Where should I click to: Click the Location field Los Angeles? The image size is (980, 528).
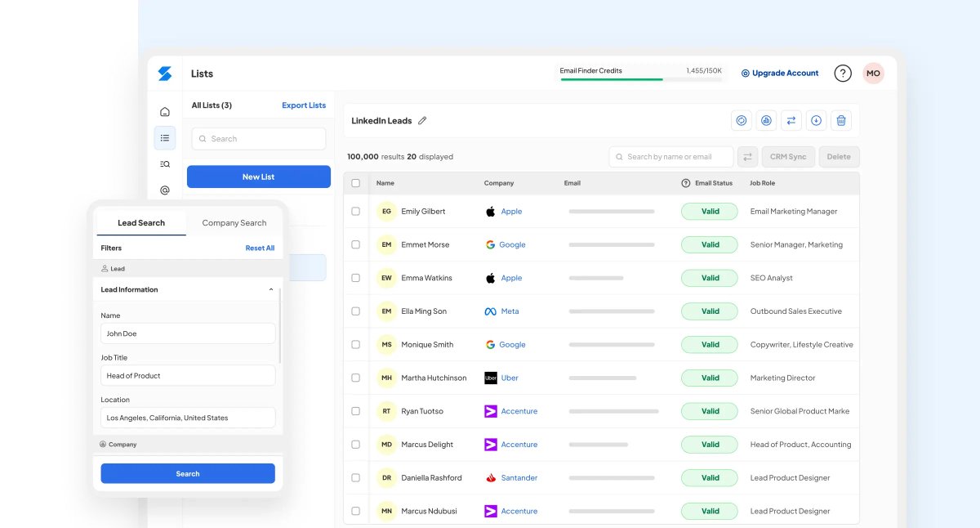[x=188, y=418]
